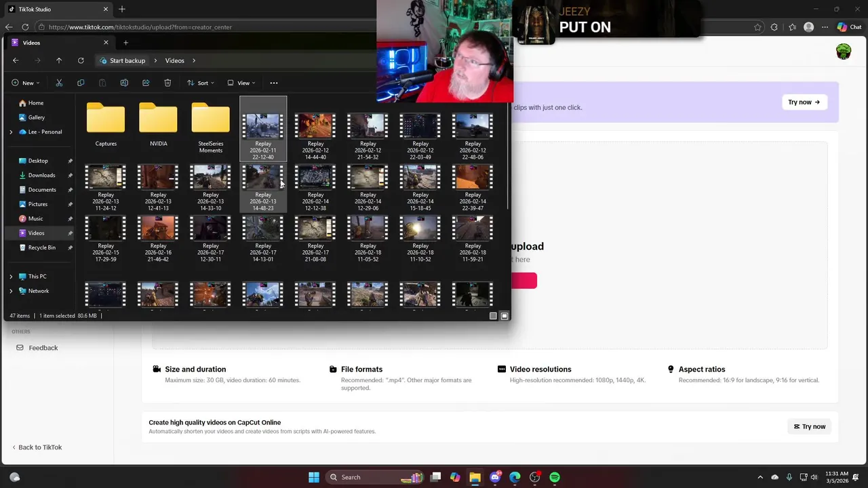Open browser extensions menu

coord(774,27)
